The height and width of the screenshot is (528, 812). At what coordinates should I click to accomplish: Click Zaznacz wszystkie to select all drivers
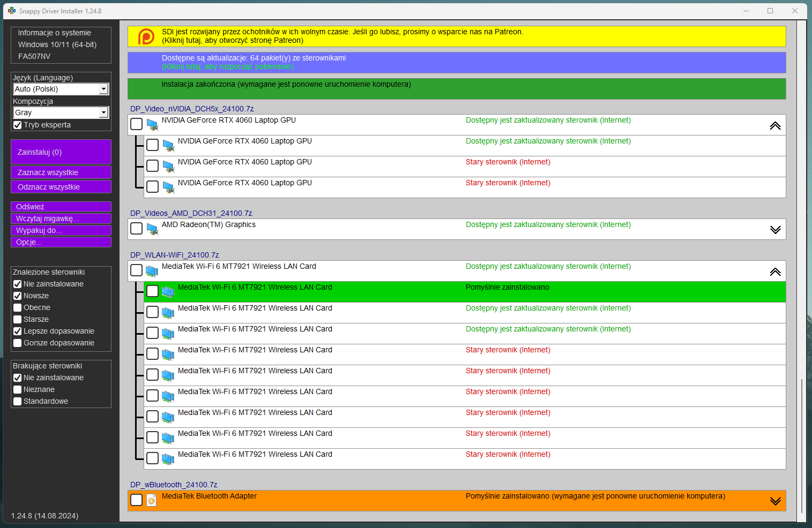click(x=61, y=172)
